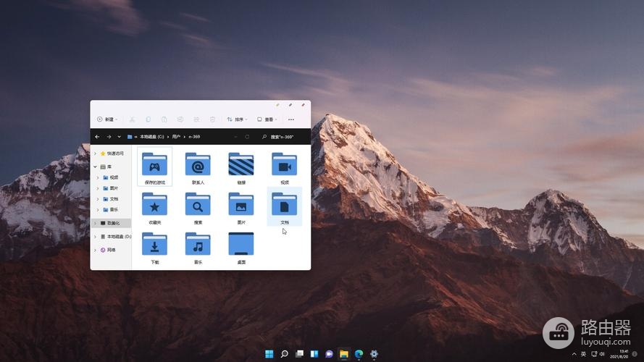This screenshot has width=644, height=362.
Task: Click the Windows Start button
Action: coord(269,354)
